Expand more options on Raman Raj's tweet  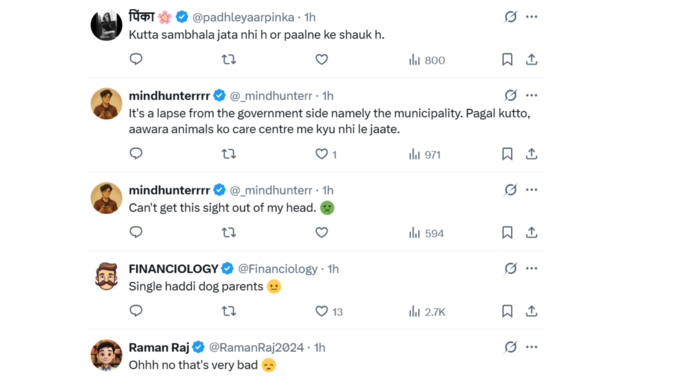[532, 347]
